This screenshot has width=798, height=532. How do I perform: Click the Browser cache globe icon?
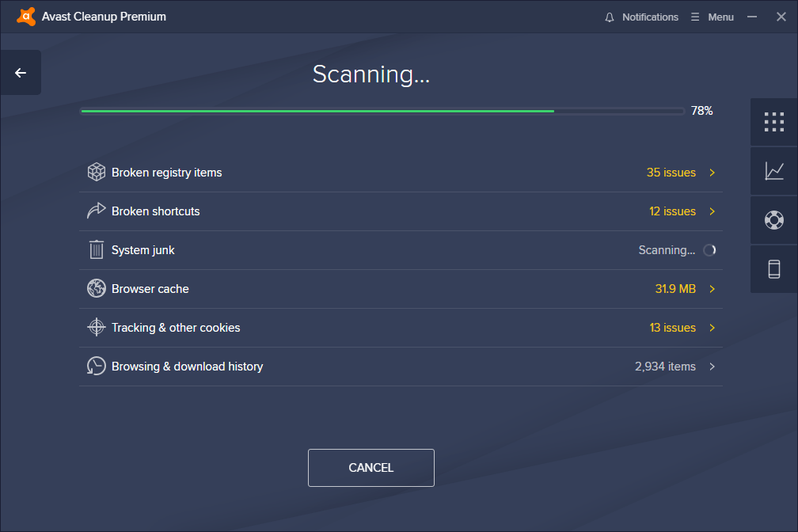click(97, 289)
